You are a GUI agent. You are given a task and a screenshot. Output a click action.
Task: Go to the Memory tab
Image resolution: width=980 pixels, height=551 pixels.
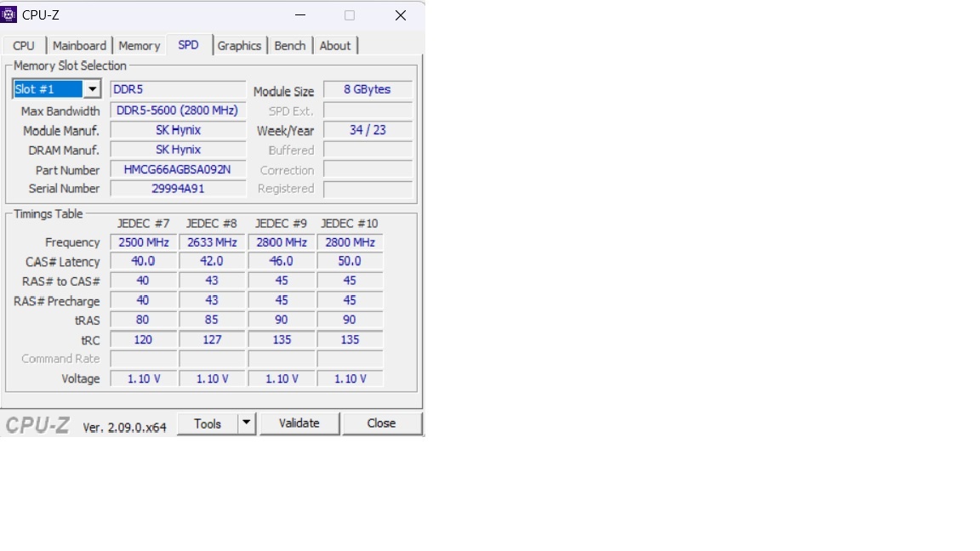point(139,46)
